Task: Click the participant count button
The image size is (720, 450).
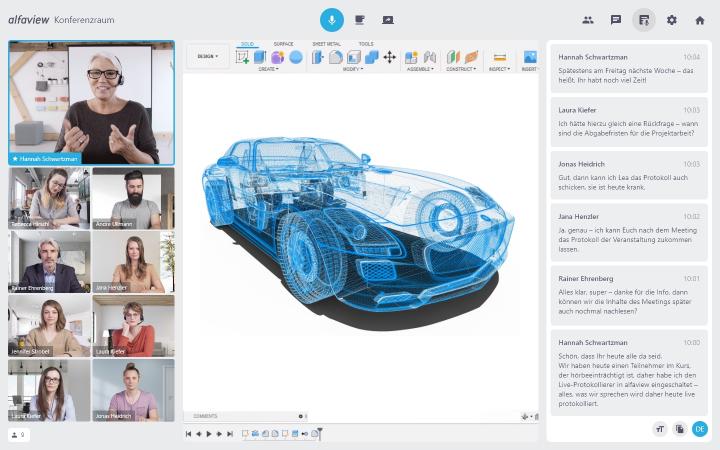Action: pyautogui.click(x=18, y=435)
